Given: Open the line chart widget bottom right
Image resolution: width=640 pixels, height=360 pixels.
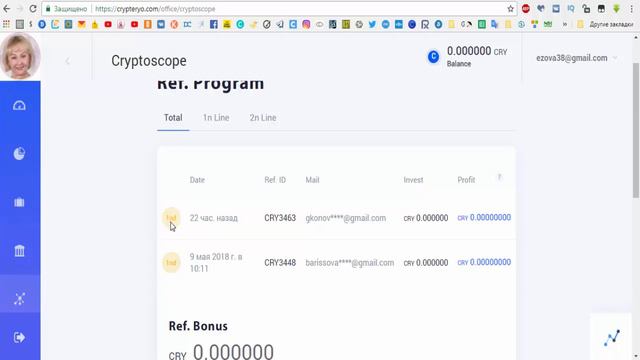Looking at the screenshot, I should 612,338.
